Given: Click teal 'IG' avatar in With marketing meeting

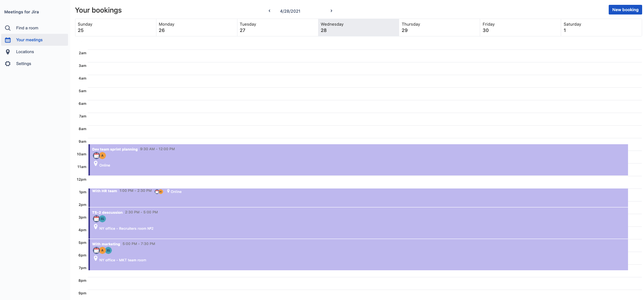Looking at the screenshot, I should [x=108, y=250].
